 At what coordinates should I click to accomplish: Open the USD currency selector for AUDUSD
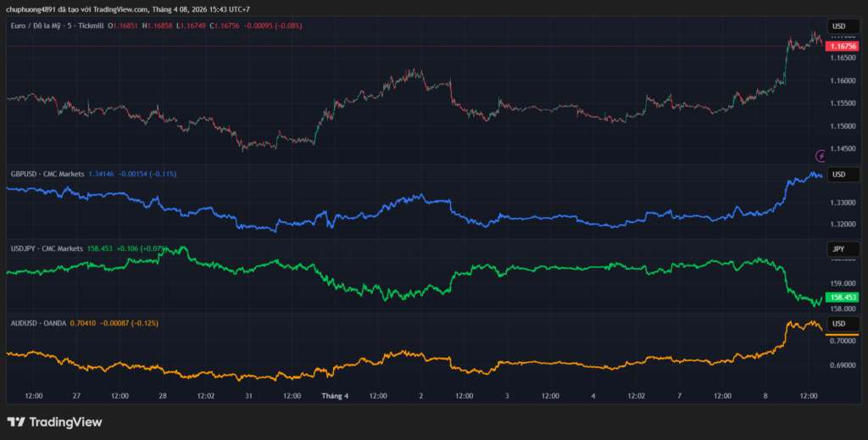point(841,324)
